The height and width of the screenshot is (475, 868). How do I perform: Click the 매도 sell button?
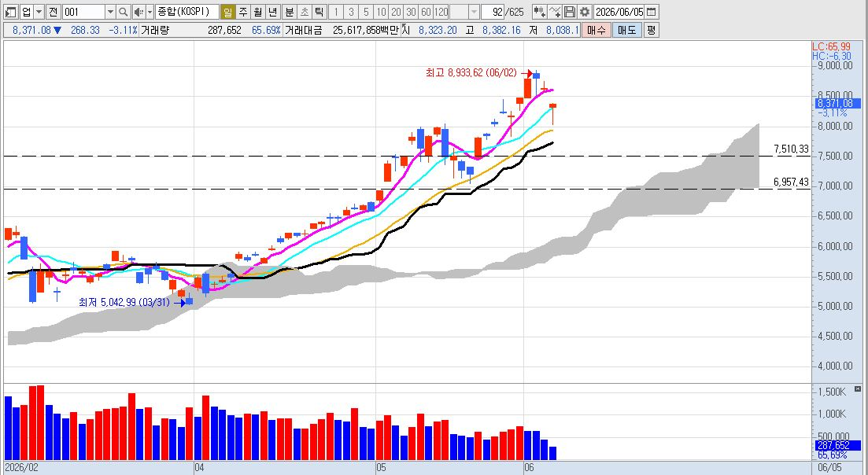627,30
